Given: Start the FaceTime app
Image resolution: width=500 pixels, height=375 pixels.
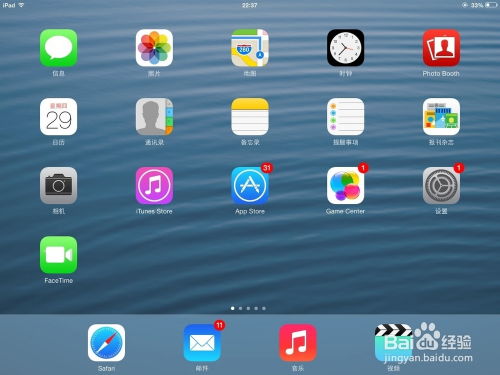Looking at the screenshot, I should tap(58, 255).
